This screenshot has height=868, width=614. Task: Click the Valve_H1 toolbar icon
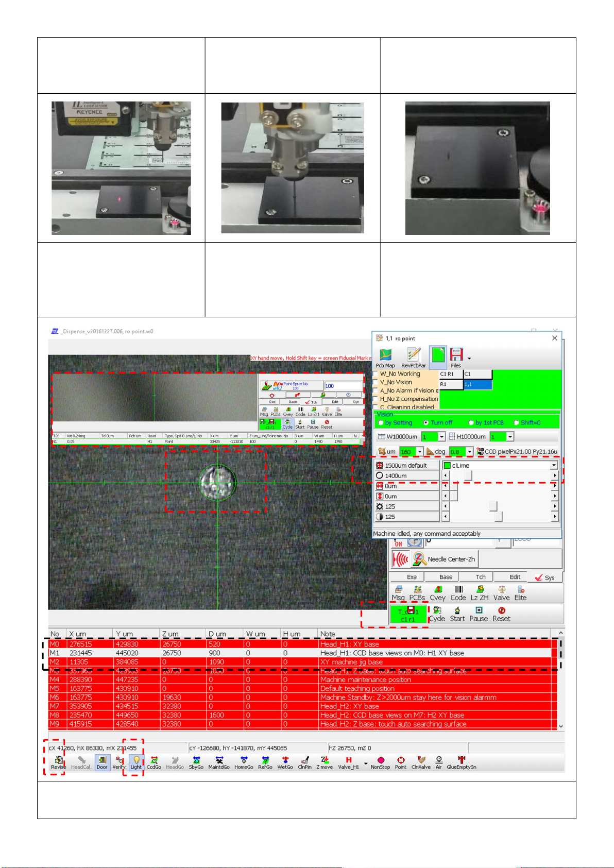[x=348, y=762]
